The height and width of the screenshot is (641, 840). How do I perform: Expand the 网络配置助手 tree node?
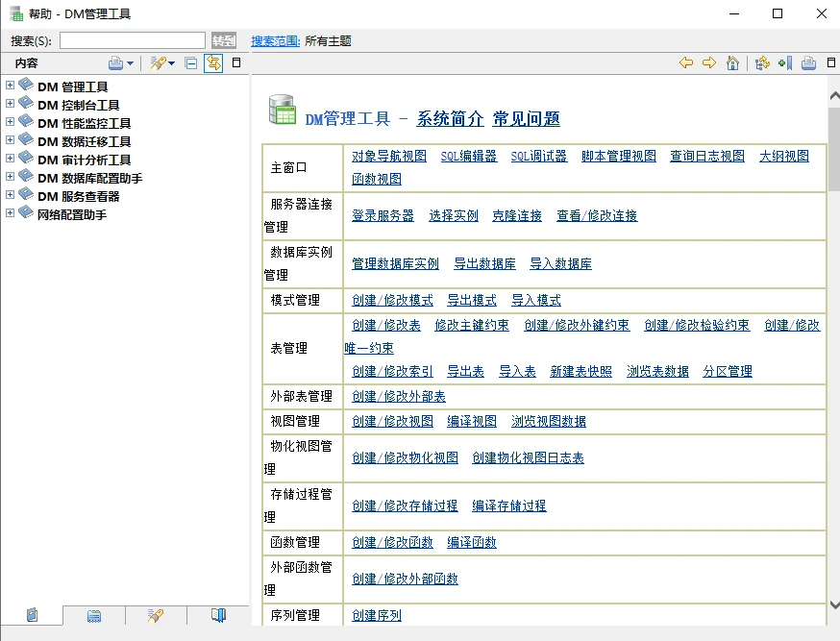coord(10,214)
